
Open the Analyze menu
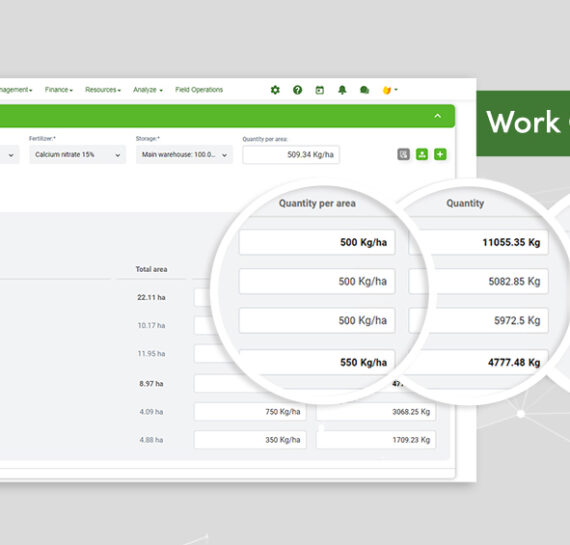(x=148, y=90)
